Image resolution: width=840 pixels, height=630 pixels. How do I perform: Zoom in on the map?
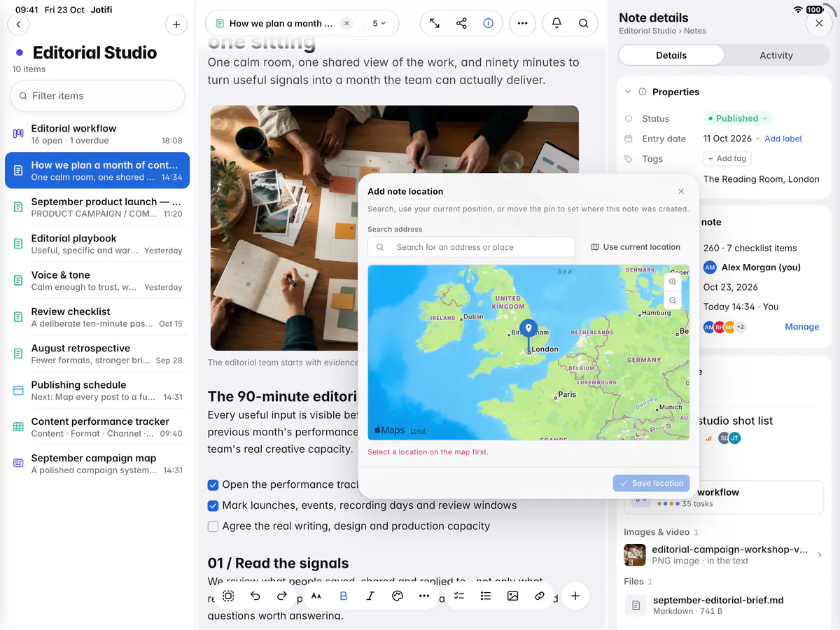(673, 281)
